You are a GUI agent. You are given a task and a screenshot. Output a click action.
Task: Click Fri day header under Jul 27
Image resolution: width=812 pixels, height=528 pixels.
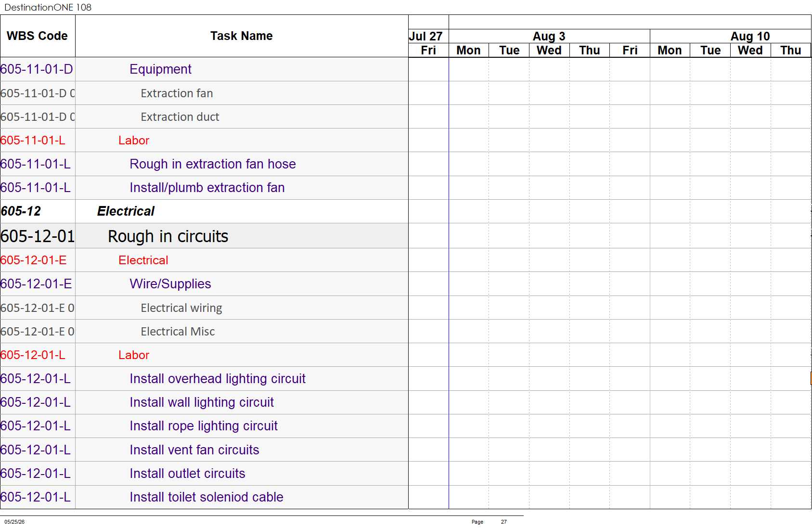pos(428,51)
